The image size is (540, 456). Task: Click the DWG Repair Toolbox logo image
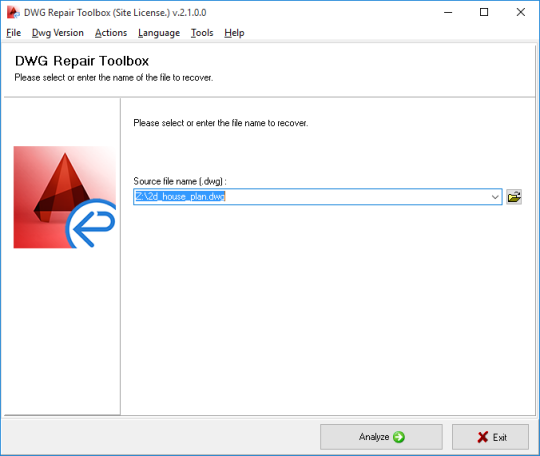click(x=65, y=197)
